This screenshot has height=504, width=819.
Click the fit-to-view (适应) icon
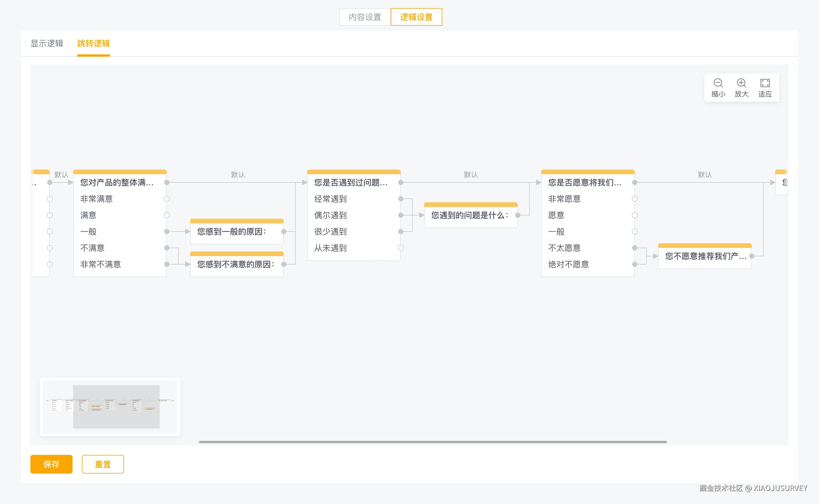tap(765, 83)
